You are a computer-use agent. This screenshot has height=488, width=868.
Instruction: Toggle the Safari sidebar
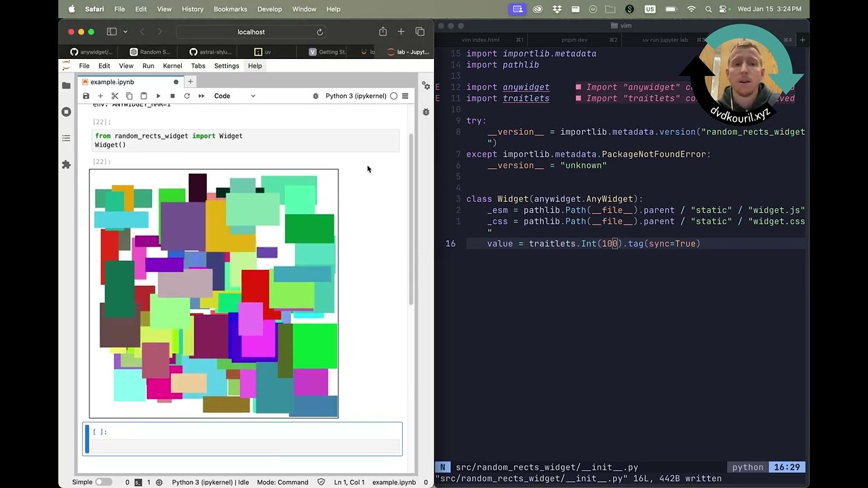pos(111,32)
